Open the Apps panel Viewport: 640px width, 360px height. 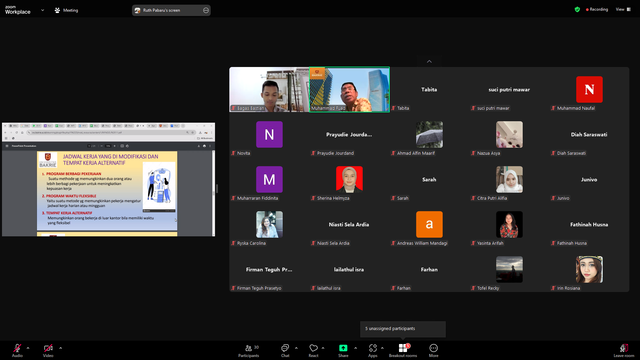[x=373, y=350]
